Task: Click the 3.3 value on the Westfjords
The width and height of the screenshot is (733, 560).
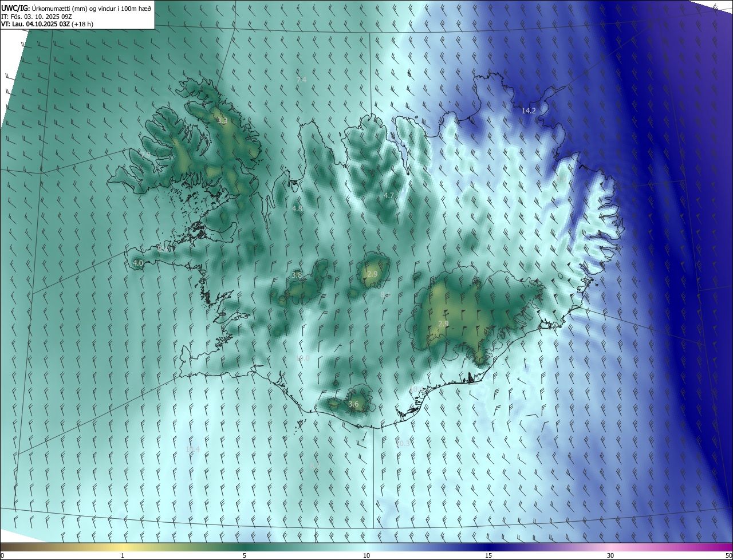Action: [x=222, y=121]
